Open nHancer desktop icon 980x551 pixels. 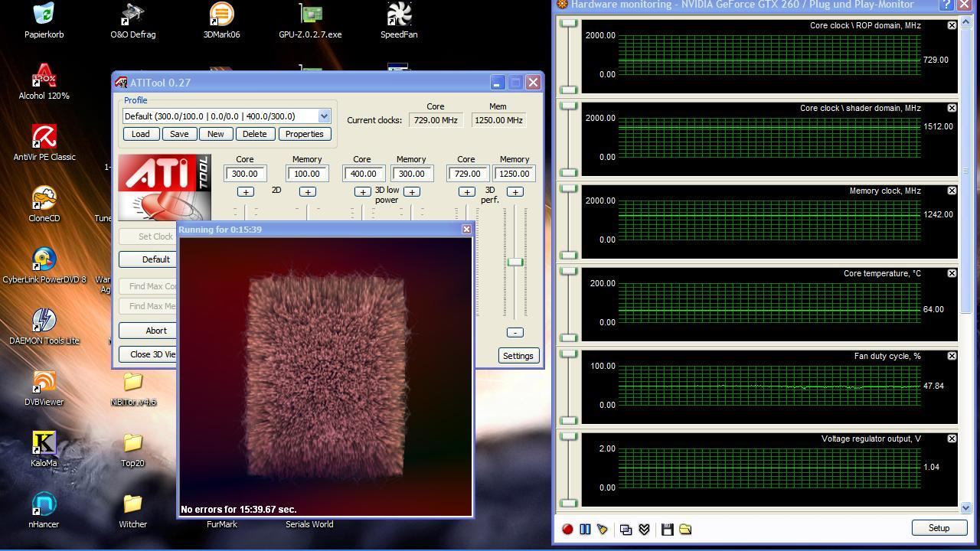[x=44, y=510]
